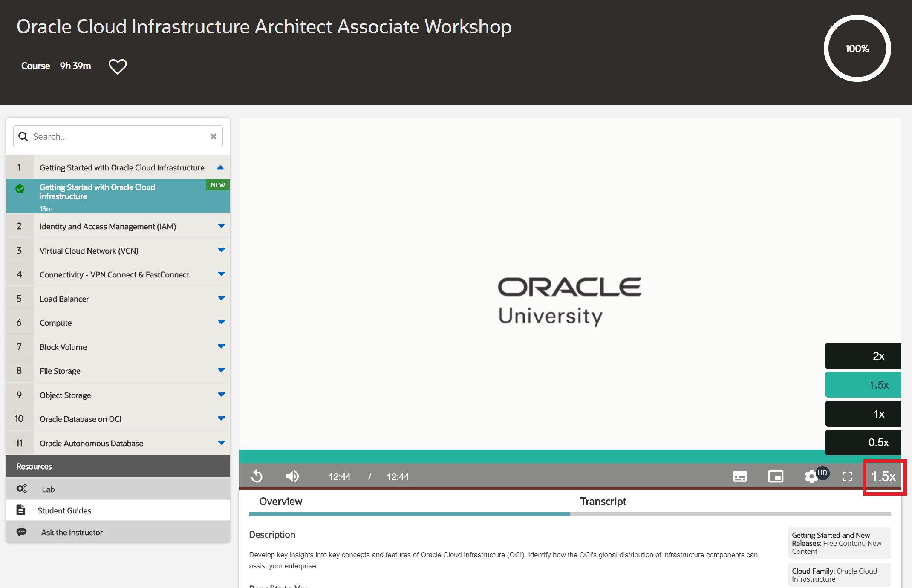
Task: Enter fullscreen video mode
Action: tap(847, 476)
